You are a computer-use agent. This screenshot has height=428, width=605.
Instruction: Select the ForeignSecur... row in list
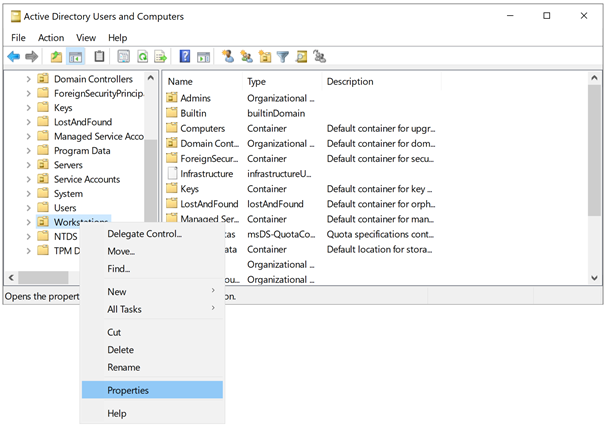click(x=301, y=158)
